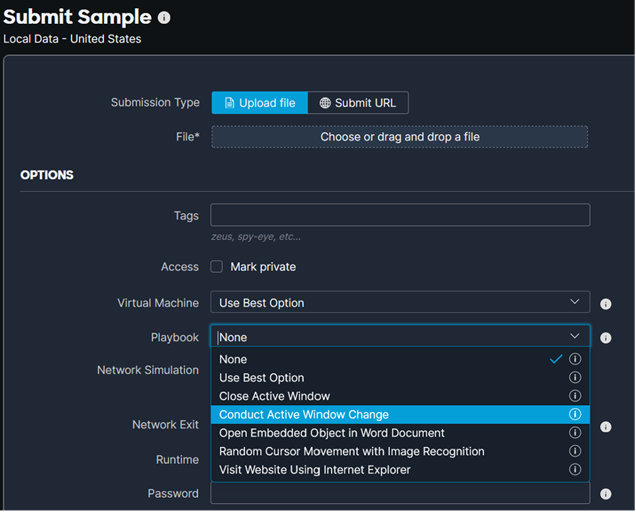Open info for Conduct Active Window Change
Image resolution: width=636 pixels, height=513 pixels.
tap(575, 414)
